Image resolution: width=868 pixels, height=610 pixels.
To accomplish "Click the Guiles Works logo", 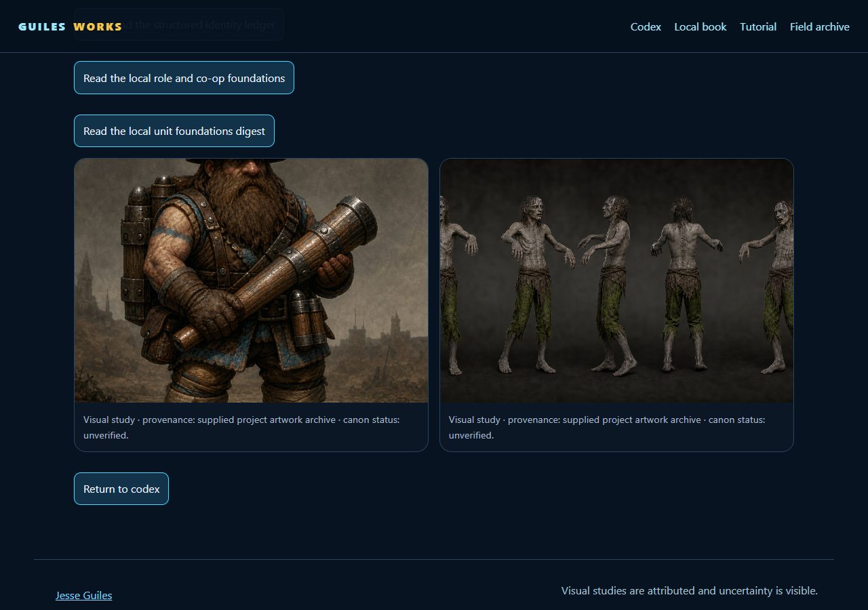I will (71, 27).
